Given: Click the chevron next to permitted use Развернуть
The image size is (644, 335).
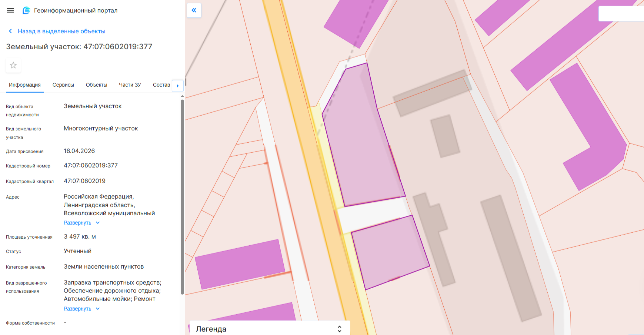Looking at the screenshot, I should click(x=98, y=309).
